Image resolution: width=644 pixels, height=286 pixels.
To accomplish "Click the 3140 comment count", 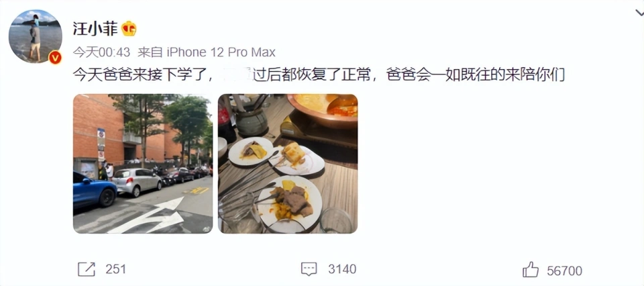I will tap(342, 269).
